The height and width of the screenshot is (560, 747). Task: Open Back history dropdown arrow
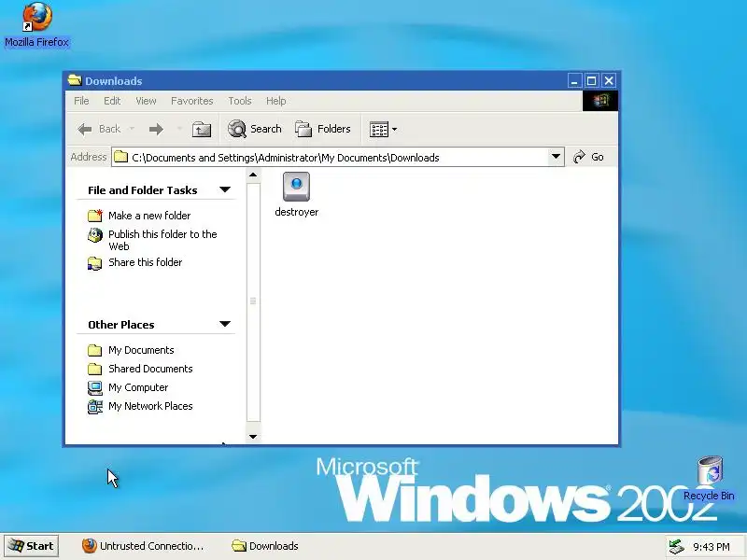(x=132, y=129)
